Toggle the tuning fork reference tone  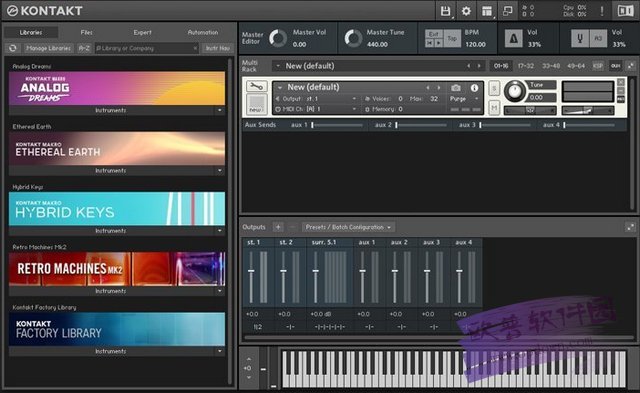pos(580,39)
